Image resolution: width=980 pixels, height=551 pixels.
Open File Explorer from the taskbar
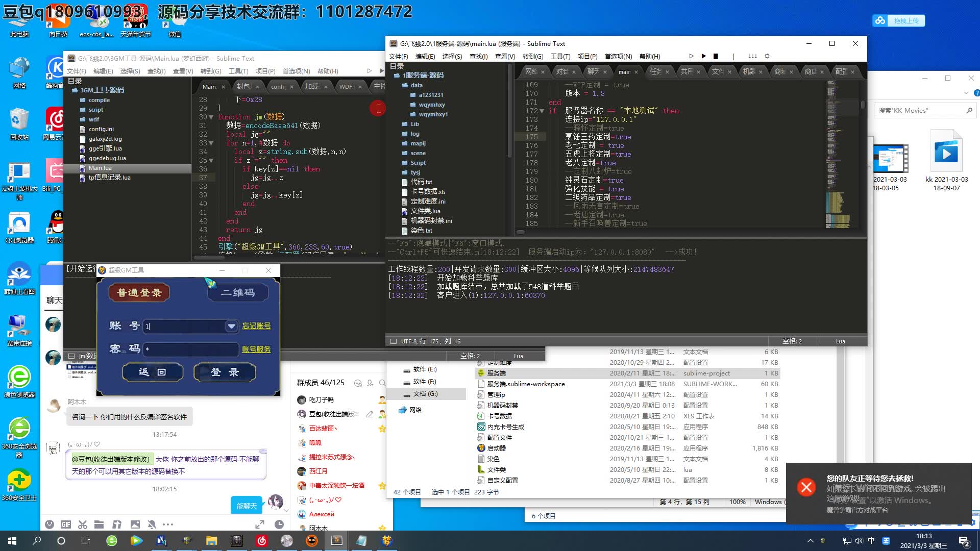pyautogui.click(x=212, y=541)
